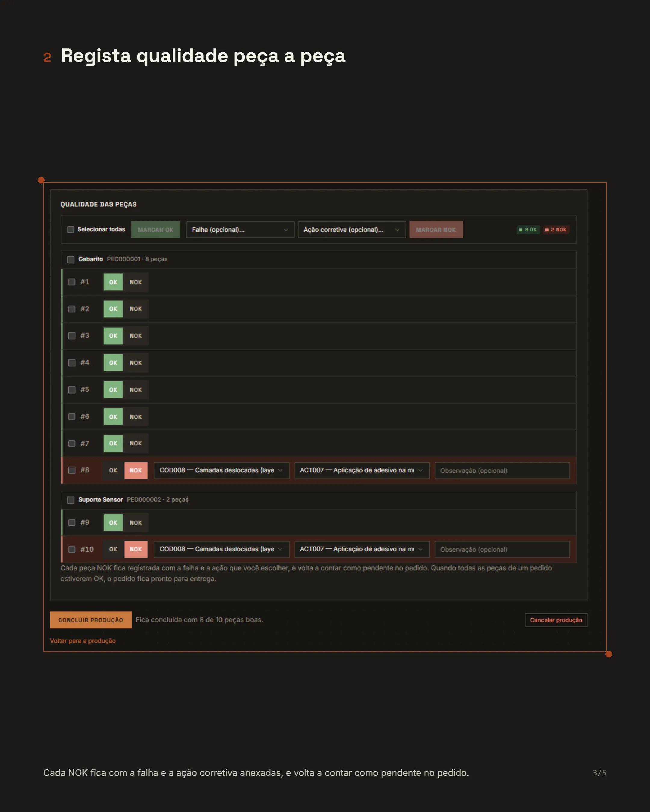Mark piece #1 as NOK
The width and height of the screenshot is (650, 812).
pyautogui.click(x=136, y=282)
